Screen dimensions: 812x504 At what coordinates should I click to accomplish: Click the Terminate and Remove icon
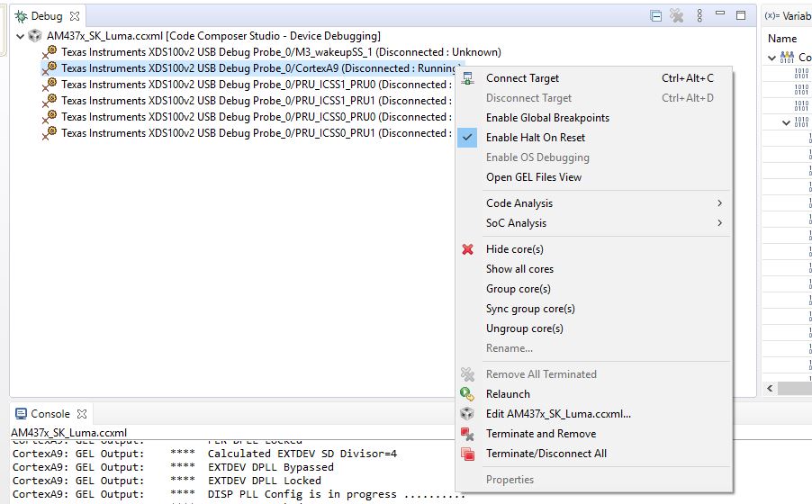point(467,434)
